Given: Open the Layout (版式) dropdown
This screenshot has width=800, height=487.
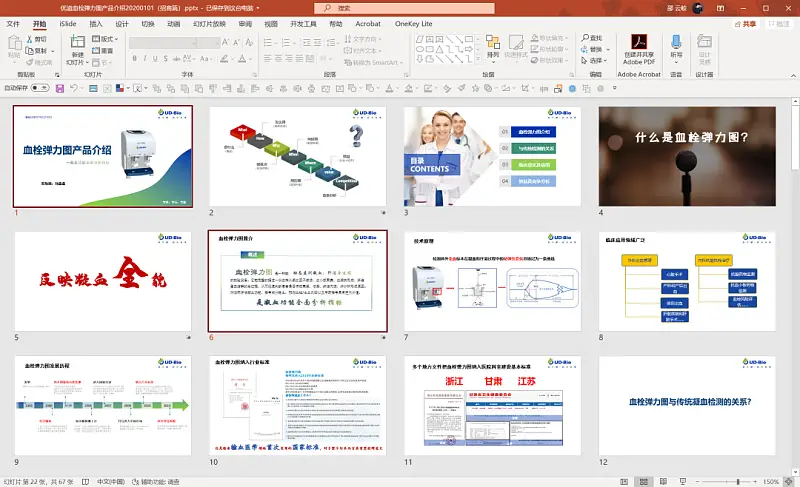Looking at the screenshot, I should click(105, 39).
